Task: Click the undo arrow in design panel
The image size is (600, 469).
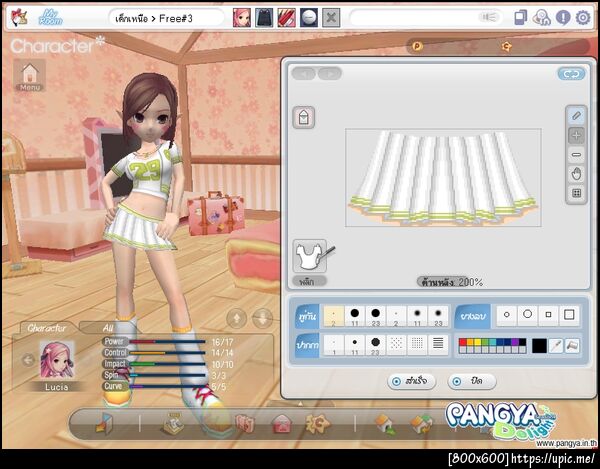Action: [x=304, y=73]
